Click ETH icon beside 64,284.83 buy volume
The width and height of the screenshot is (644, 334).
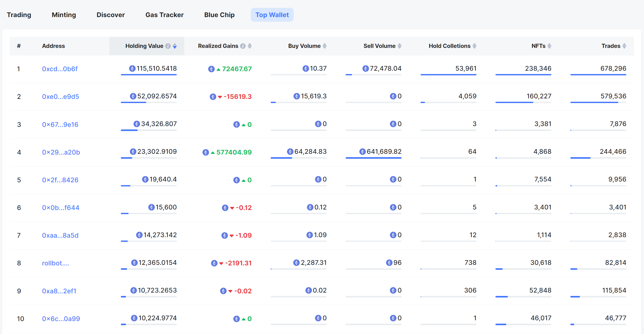(290, 152)
